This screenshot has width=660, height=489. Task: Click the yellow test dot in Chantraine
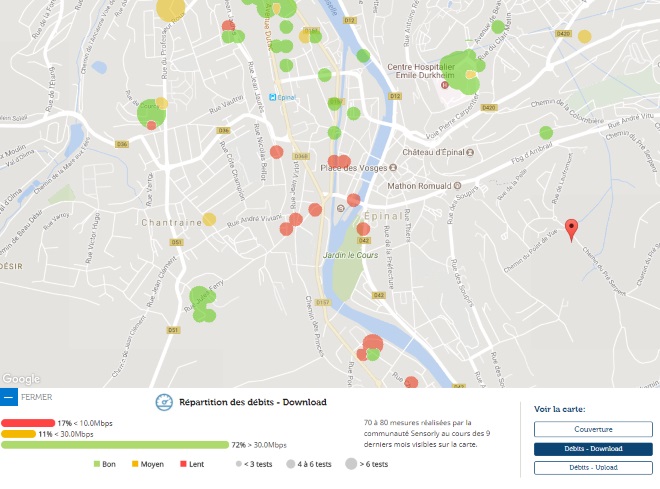pyautogui.click(x=209, y=219)
